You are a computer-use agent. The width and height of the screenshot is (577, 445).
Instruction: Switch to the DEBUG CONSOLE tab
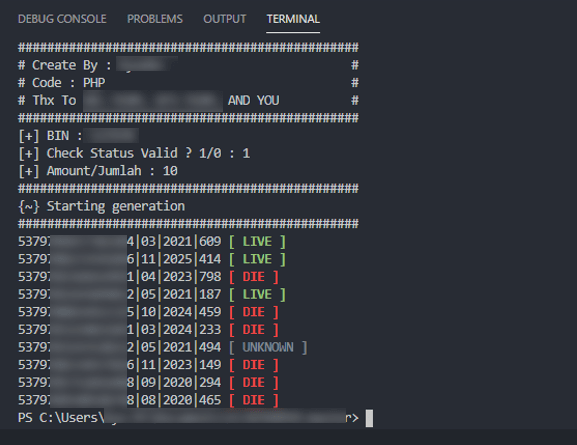(x=62, y=19)
